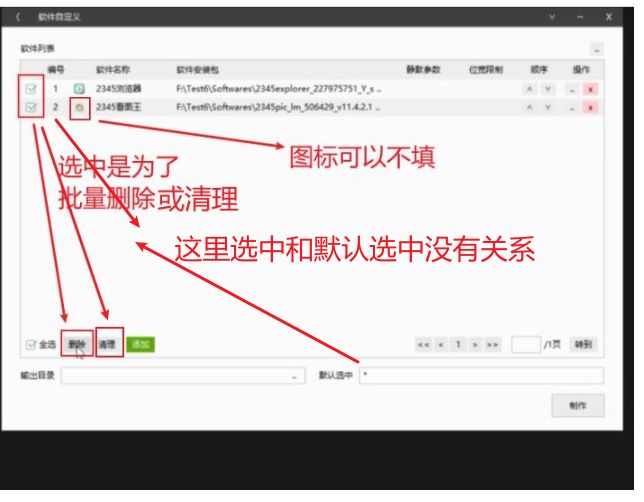The image size is (644, 502).
Task: Jump to last page in pagination
Action: pos(492,345)
